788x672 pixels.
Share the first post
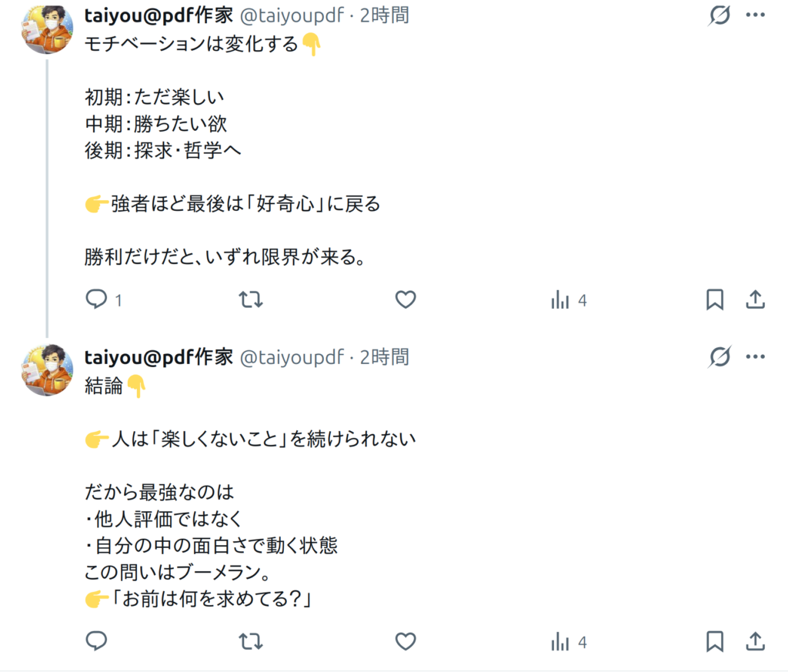click(756, 299)
